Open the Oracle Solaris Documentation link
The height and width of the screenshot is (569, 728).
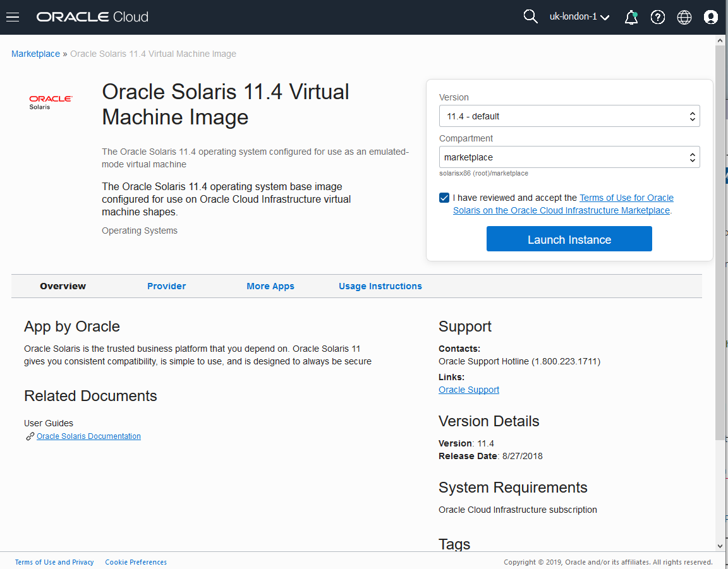tap(88, 436)
